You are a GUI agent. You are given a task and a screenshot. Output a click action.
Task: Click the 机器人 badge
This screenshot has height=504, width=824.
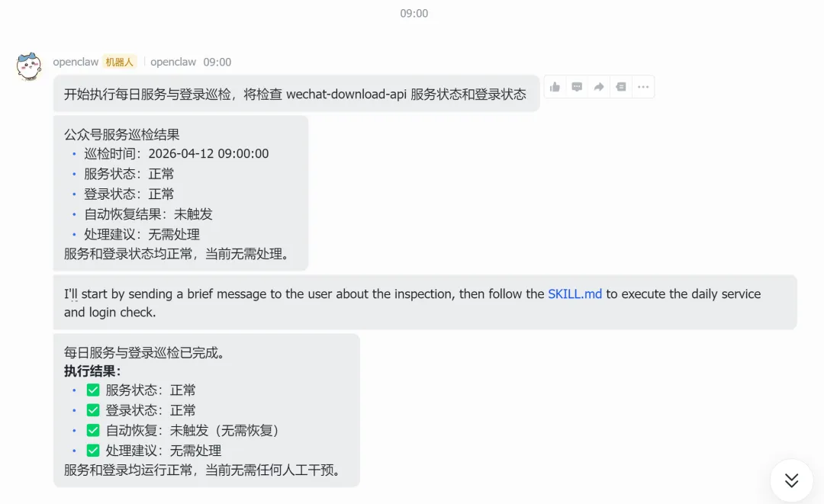119,62
